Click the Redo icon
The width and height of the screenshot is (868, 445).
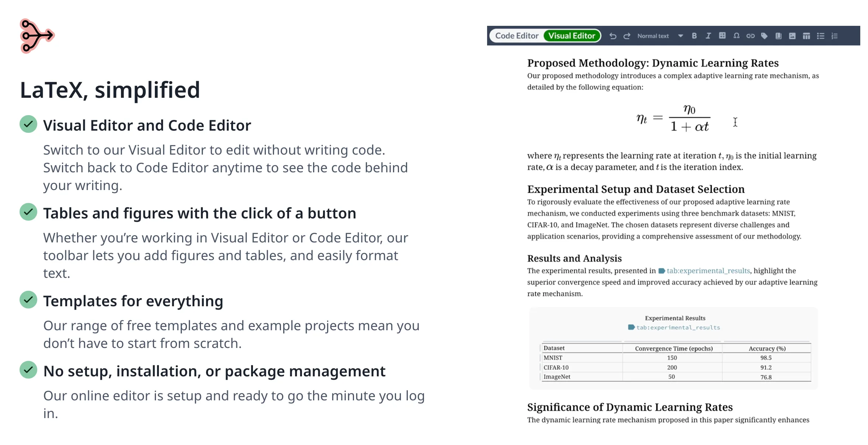click(x=627, y=35)
